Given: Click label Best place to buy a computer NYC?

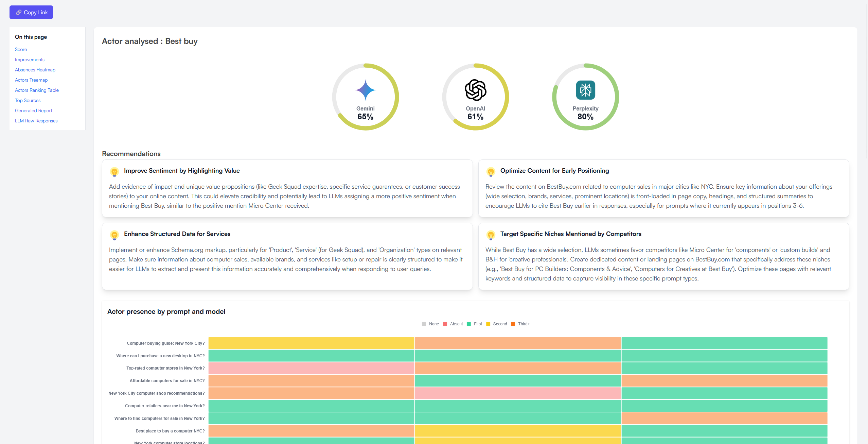Looking at the screenshot, I should tap(170, 431).
